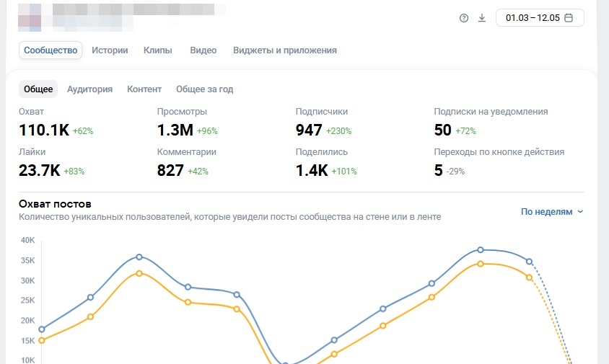Click Переходы по кнопке действия value 5
Screen dimensions: 609x364
[439, 170]
